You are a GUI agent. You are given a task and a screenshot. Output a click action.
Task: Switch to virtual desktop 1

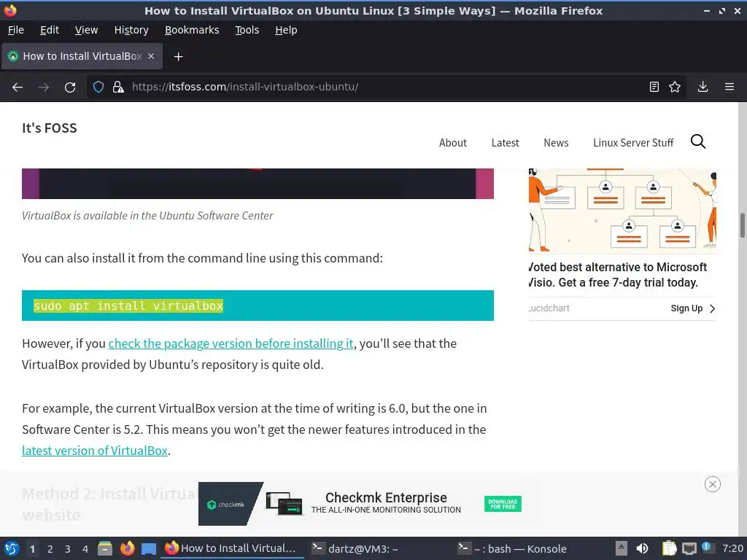32,549
